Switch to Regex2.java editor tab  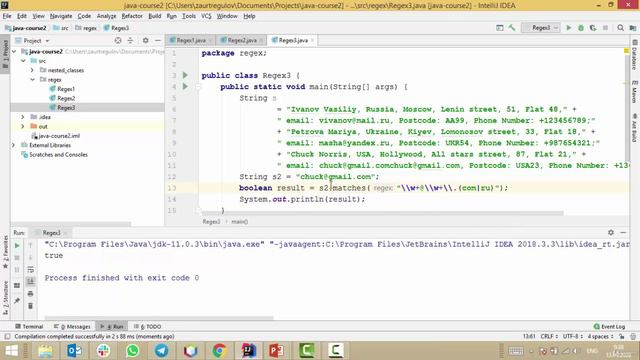[242, 40]
